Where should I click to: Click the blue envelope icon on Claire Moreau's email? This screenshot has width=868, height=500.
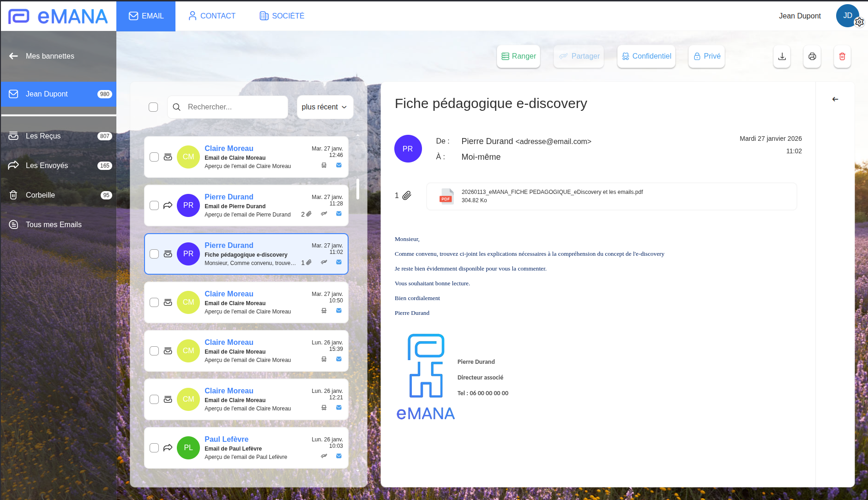tap(339, 165)
